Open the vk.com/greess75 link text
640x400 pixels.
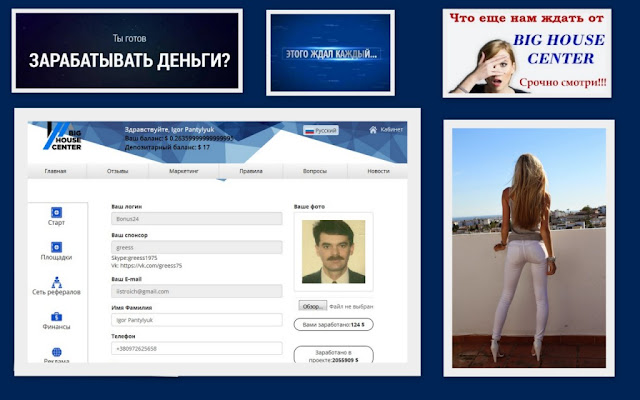pos(151,266)
